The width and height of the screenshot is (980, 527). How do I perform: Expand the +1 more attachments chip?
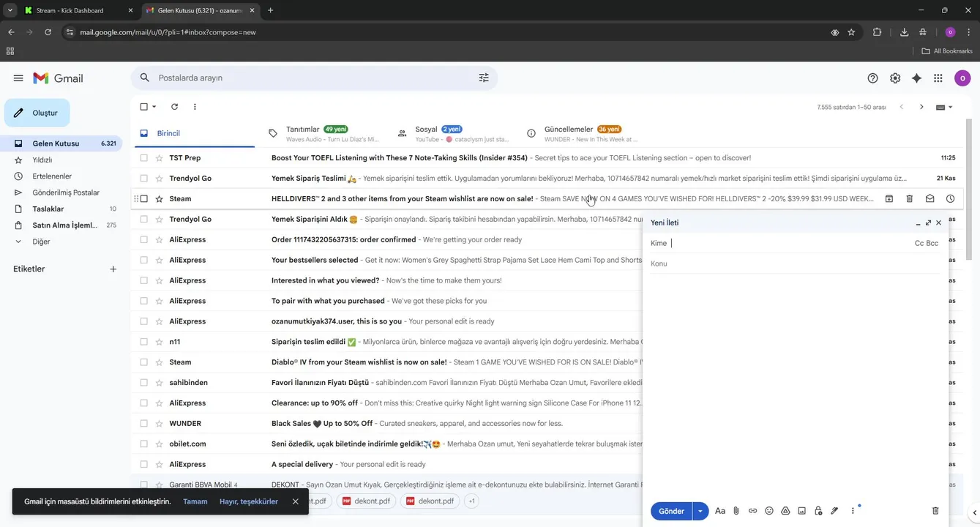tap(471, 501)
